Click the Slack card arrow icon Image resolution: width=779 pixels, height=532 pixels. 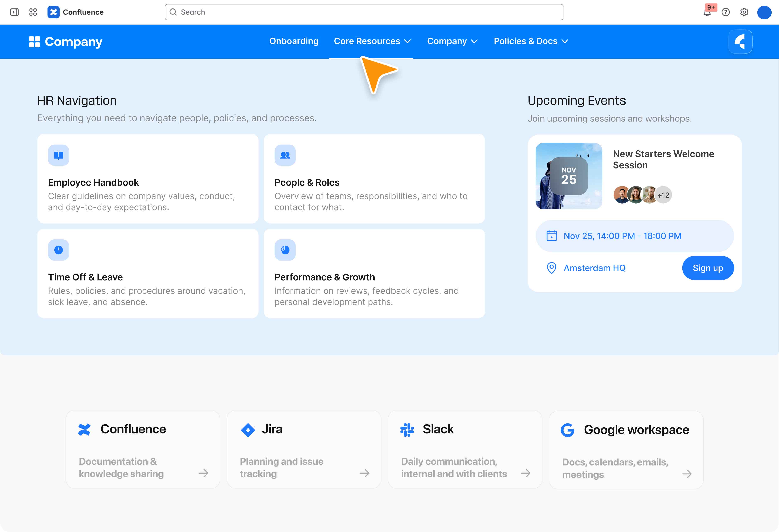click(525, 473)
